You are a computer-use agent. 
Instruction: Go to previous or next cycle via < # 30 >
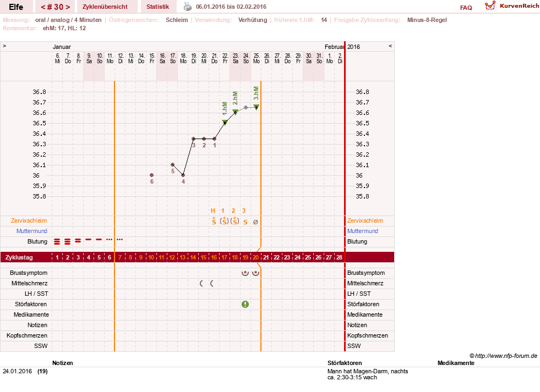(56, 7)
